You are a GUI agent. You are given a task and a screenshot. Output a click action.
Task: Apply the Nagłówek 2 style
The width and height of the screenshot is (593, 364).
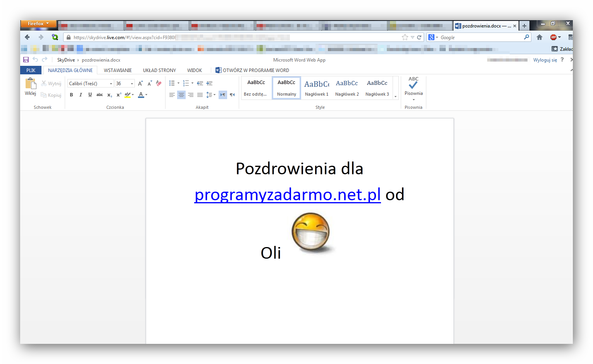[347, 88]
